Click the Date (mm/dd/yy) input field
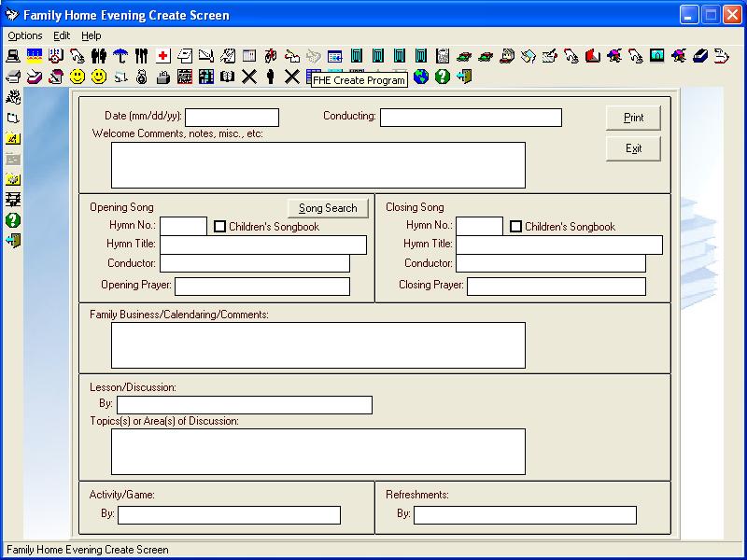747x560 pixels. [232, 118]
